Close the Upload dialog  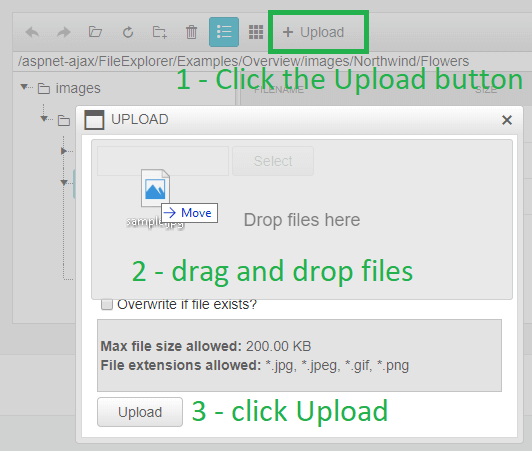pos(507,120)
